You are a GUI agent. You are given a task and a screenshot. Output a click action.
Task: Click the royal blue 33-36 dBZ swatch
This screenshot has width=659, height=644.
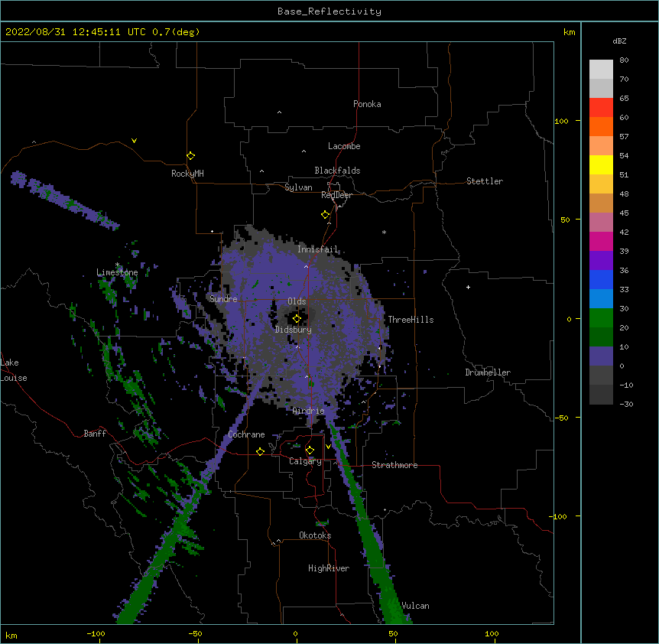click(601, 279)
